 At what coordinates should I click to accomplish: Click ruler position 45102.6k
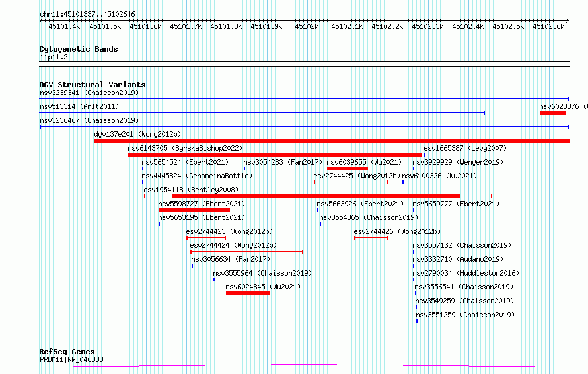click(x=548, y=26)
